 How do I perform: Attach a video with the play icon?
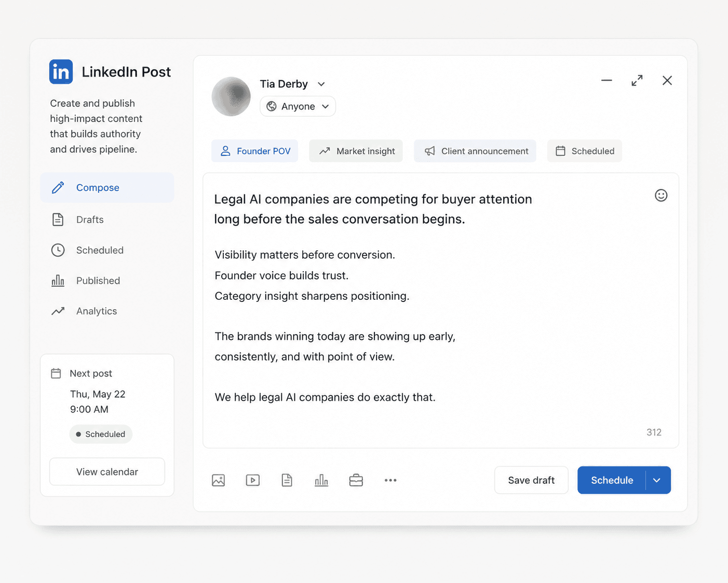[253, 480]
